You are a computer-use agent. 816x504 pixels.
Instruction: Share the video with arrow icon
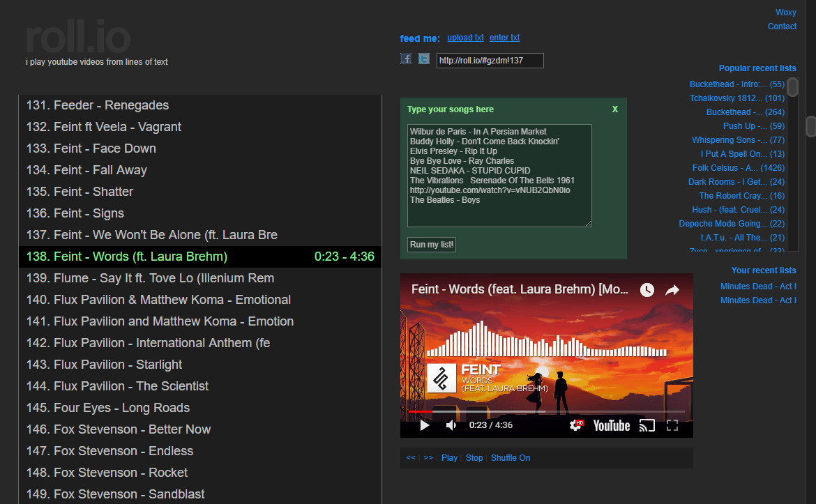coord(672,290)
